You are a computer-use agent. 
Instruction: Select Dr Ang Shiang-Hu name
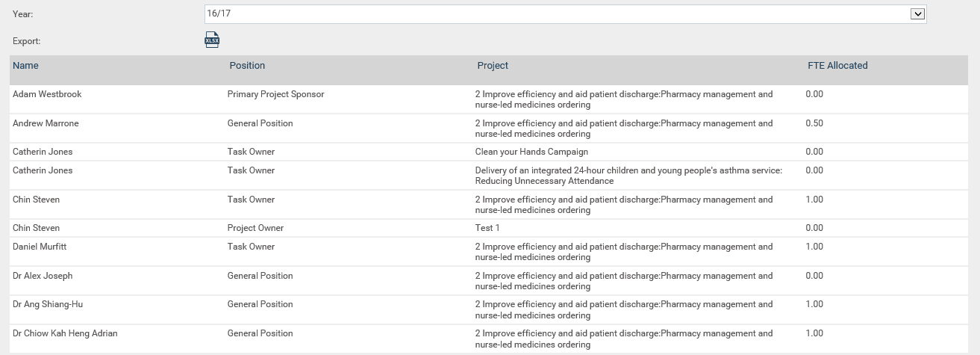tap(49, 304)
